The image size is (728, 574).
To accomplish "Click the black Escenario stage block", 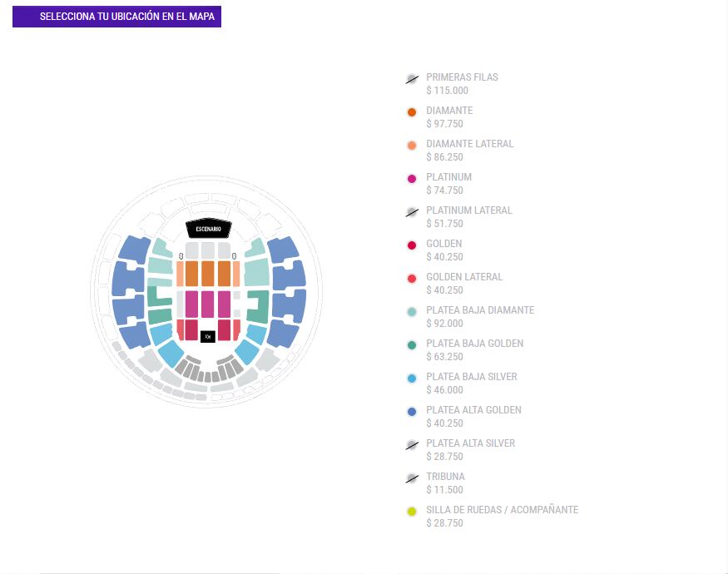I will click(207, 229).
